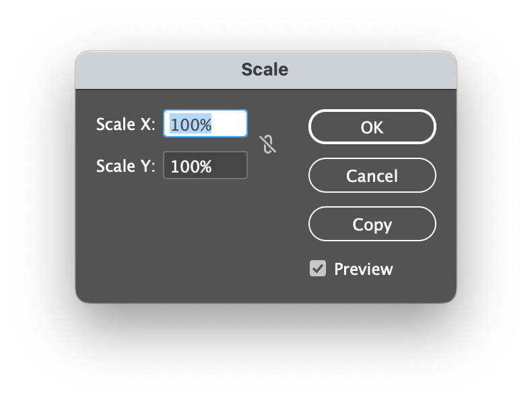Select the 100% value in Scale Y
The width and height of the screenshot is (532, 403).
191,166
